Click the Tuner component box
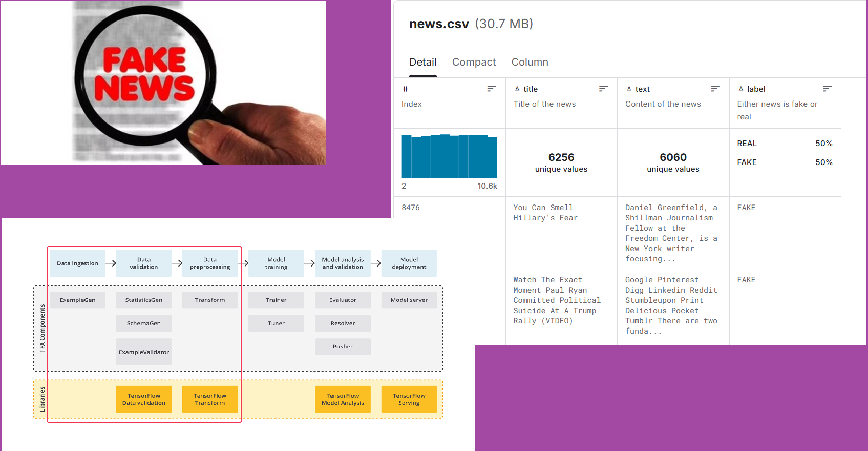Viewport: 868px width, 451px height. [x=276, y=323]
